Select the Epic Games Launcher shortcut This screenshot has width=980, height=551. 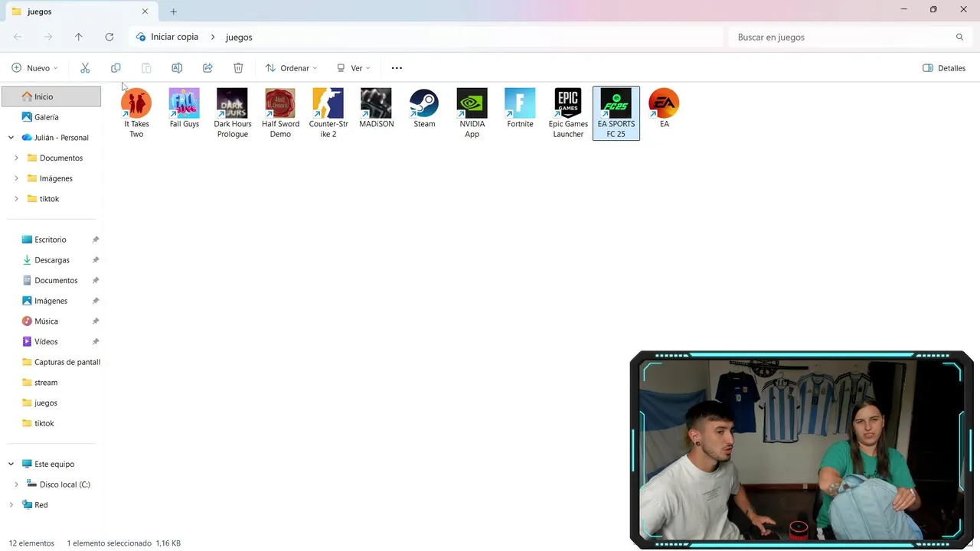[x=568, y=112]
